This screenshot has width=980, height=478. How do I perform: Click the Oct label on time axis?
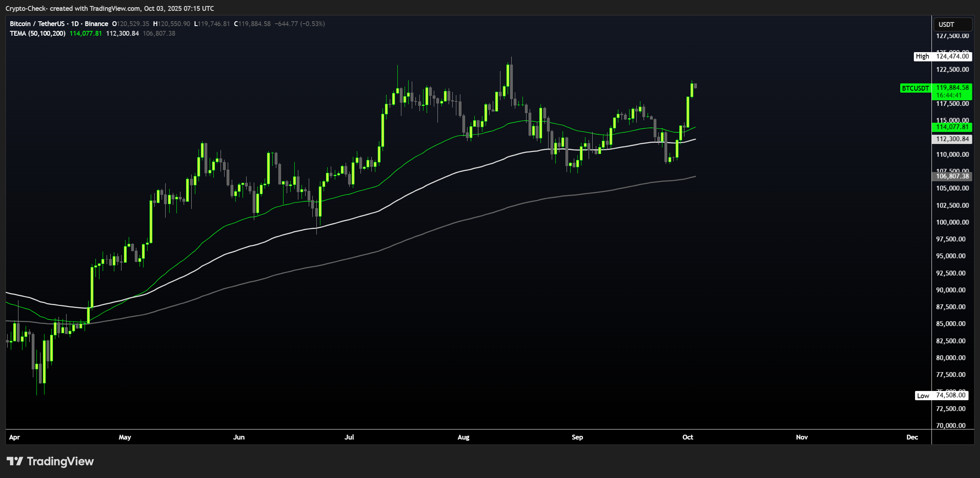coord(688,437)
